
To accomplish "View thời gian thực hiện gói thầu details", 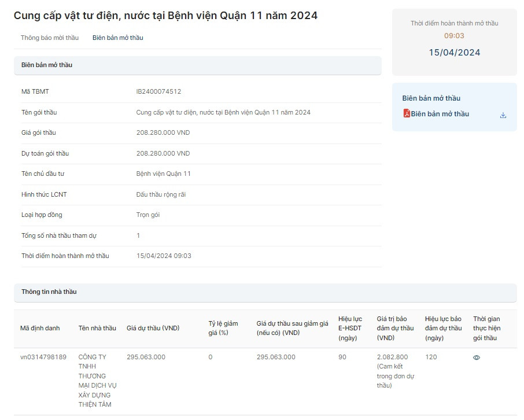I will tap(476, 358).
